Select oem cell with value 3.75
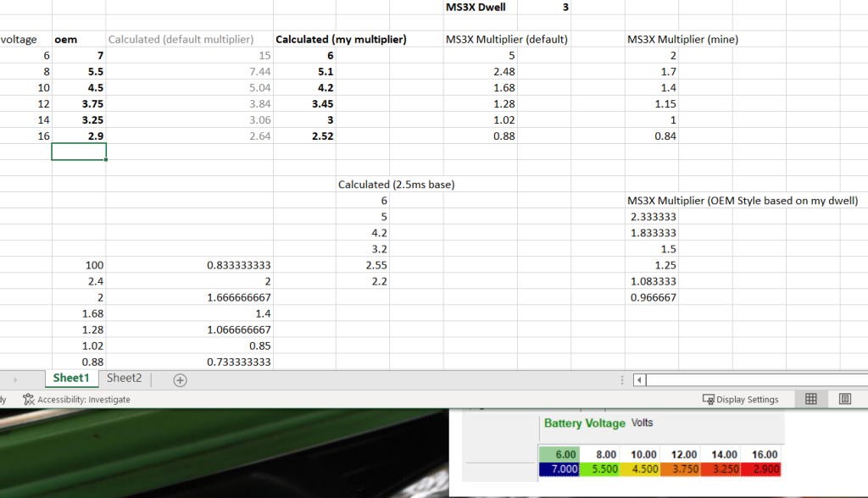868x498 pixels. point(79,103)
